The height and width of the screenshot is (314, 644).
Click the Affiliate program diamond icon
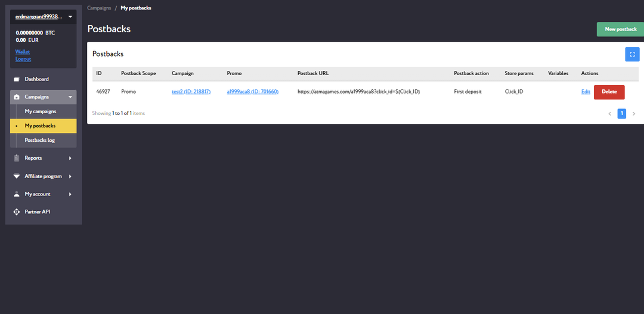pos(17,176)
